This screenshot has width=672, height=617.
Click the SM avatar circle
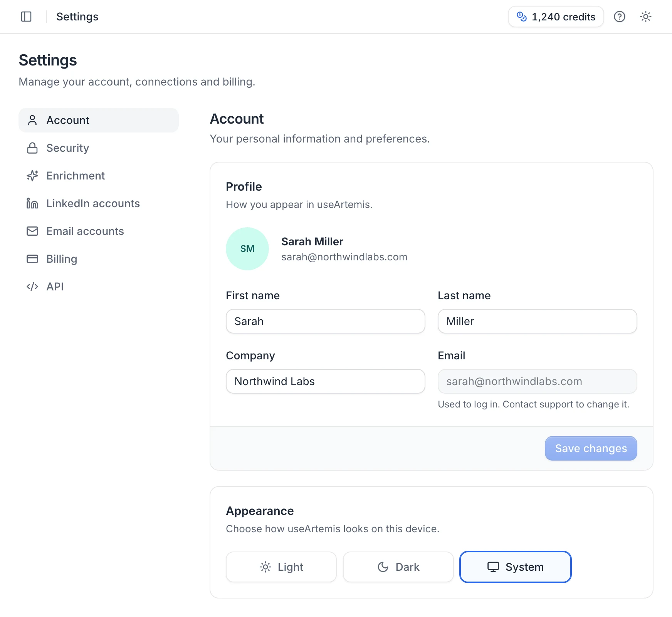(x=247, y=249)
